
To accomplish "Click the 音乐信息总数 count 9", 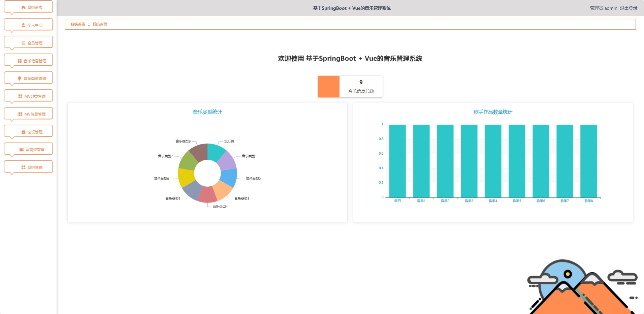I will [x=361, y=82].
